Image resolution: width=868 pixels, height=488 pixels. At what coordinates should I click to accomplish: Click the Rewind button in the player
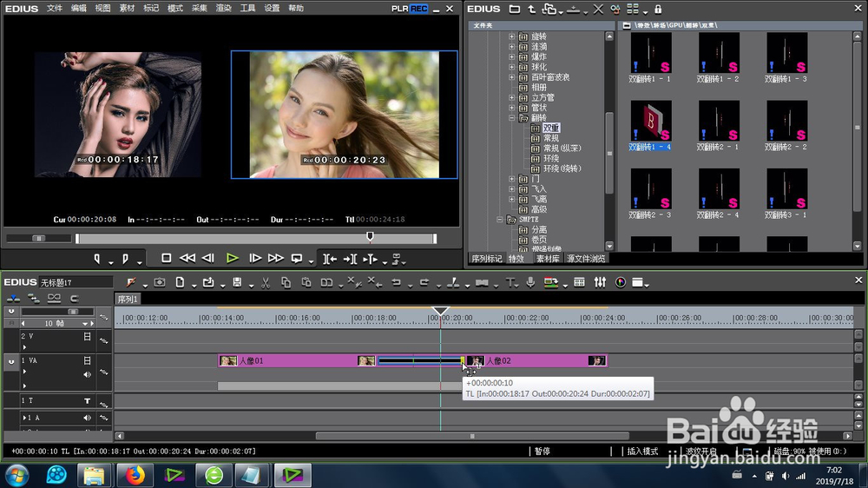187,258
